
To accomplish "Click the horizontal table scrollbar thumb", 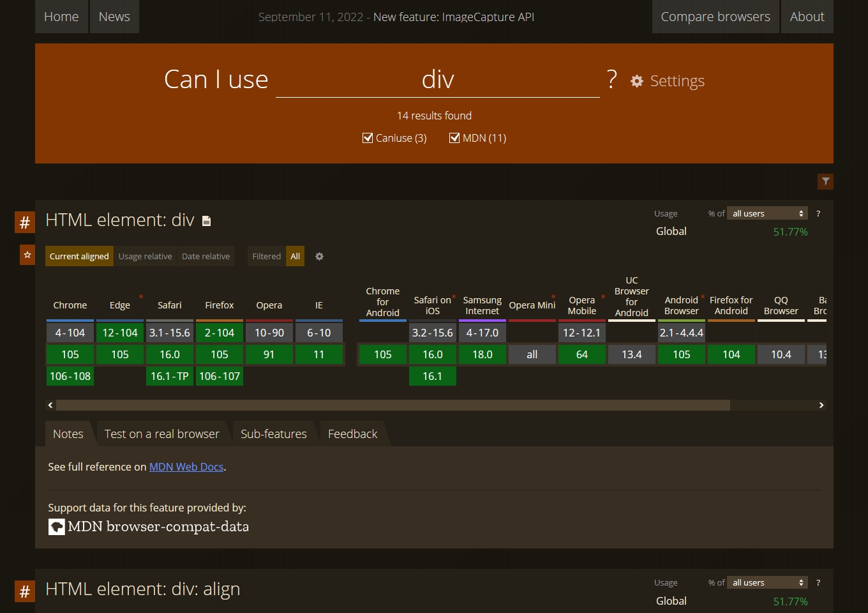I will pyautogui.click(x=393, y=405).
